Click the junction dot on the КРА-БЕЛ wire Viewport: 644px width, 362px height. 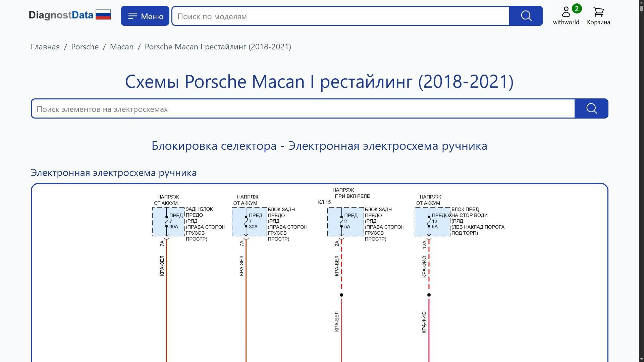coord(341,295)
